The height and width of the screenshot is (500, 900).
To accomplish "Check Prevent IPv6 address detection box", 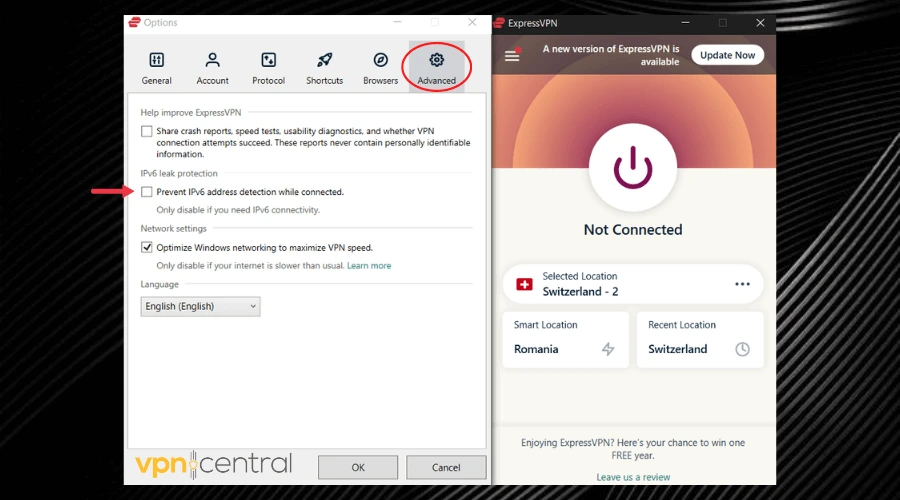I will coord(147,192).
